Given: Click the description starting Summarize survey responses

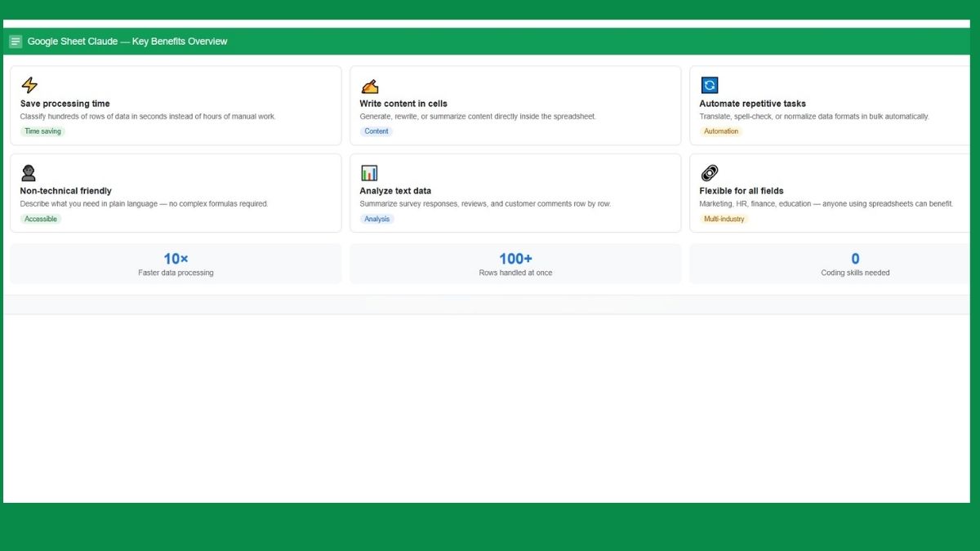Looking at the screenshot, I should pyautogui.click(x=485, y=204).
